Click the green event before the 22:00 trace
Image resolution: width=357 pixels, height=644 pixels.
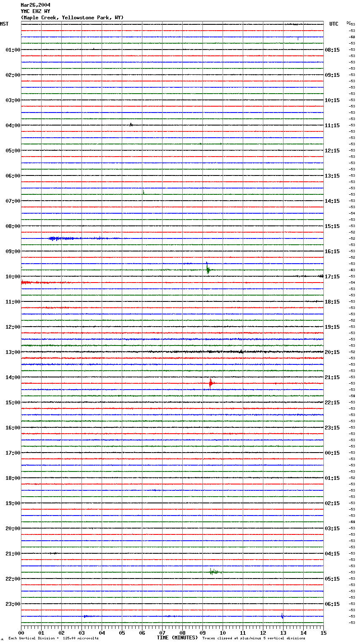point(215,571)
